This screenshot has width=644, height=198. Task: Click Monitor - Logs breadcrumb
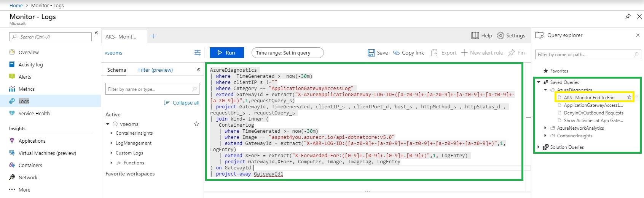(x=48, y=5)
